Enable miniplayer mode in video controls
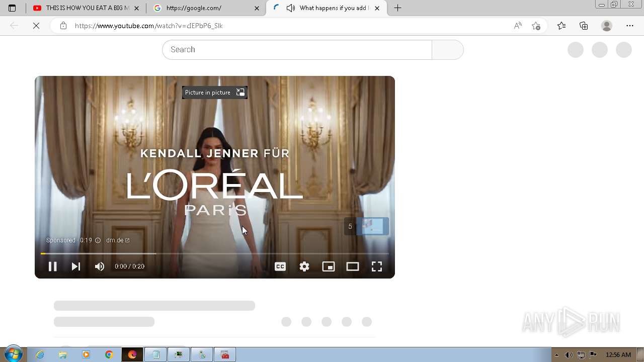644x362 pixels. click(x=329, y=266)
